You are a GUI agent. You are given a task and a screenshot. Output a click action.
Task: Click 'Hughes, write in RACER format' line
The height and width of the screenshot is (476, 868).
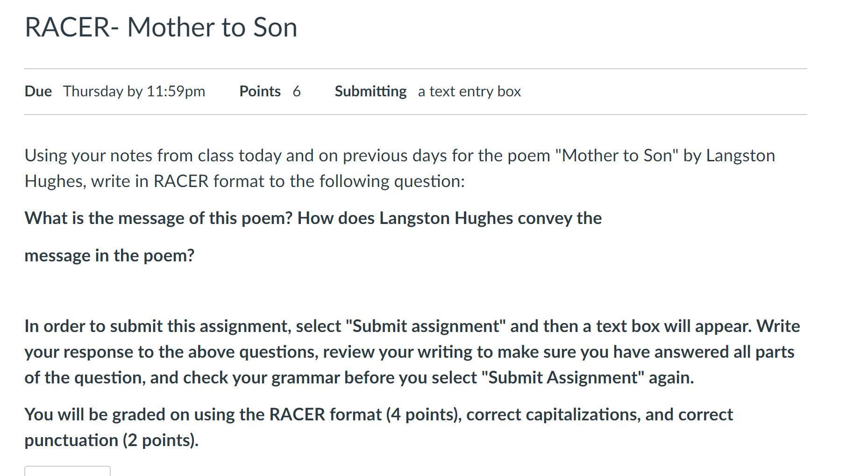(244, 181)
